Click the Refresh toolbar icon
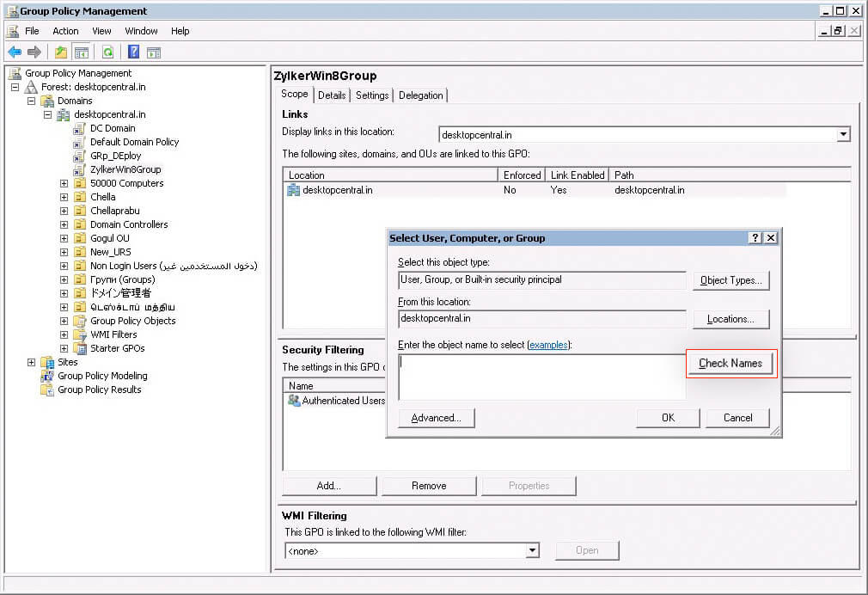 click(107, 51)
